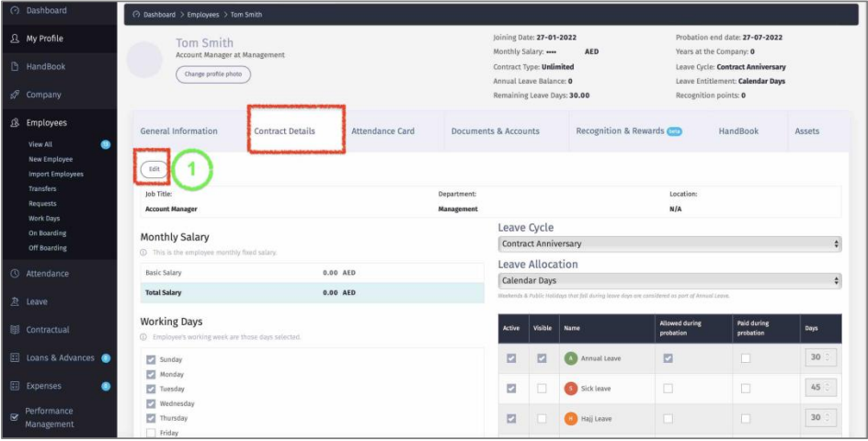This screenshot has height=441, width=868.
Task: Click Employees link in breadcrumb
Action: (203, 15)
